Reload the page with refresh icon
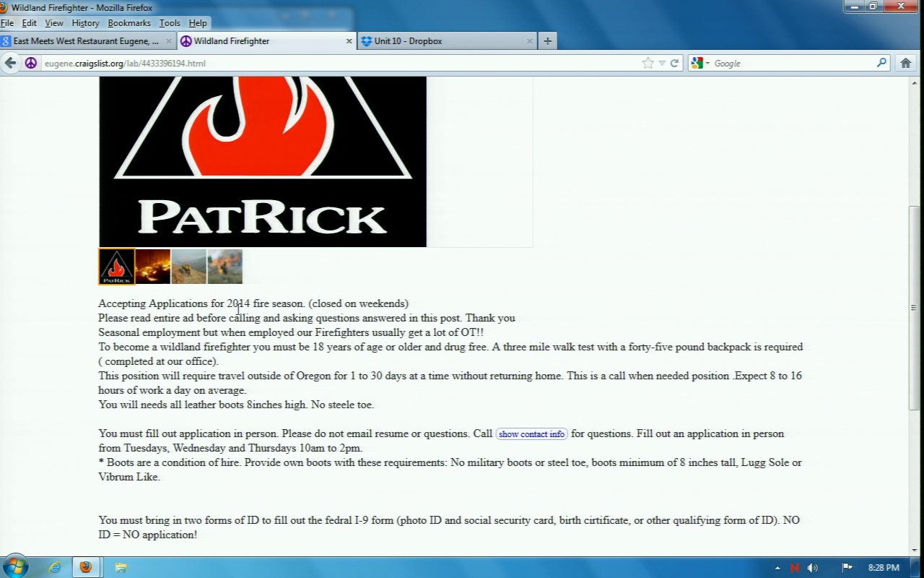 click(674, 63)
